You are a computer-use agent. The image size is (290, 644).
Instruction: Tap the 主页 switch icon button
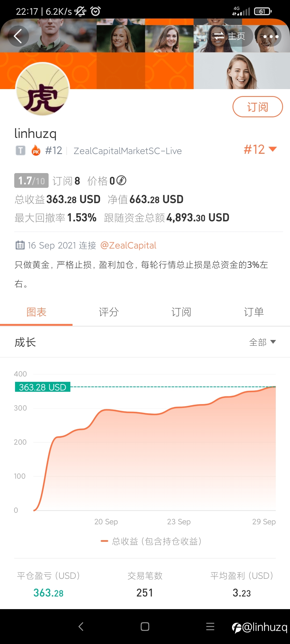229,36
